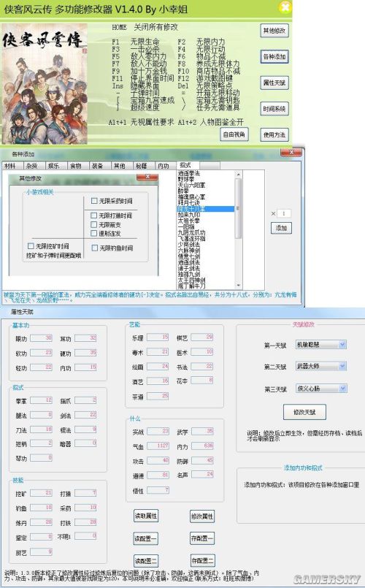365x588 pixels.
Task: Click the 轻功 value field
Action: [41, 367]
